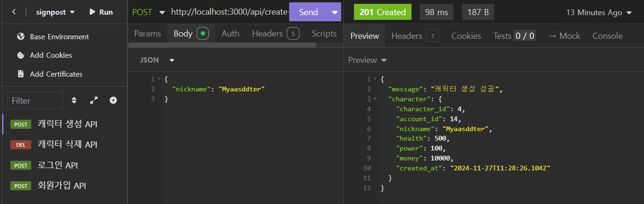Viewport: 644px width, 204px height.
Task: Switch to the Console tab
Action: pos(608,36)
